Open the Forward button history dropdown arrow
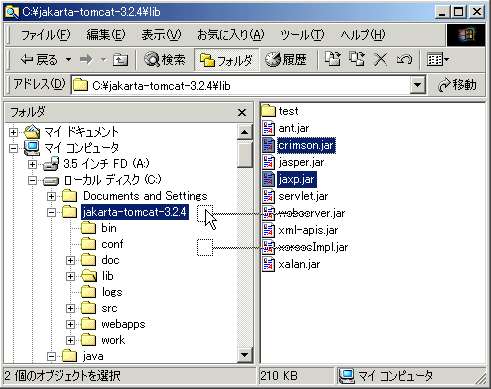This screenshot has height=389, width=491. point(103,60)
